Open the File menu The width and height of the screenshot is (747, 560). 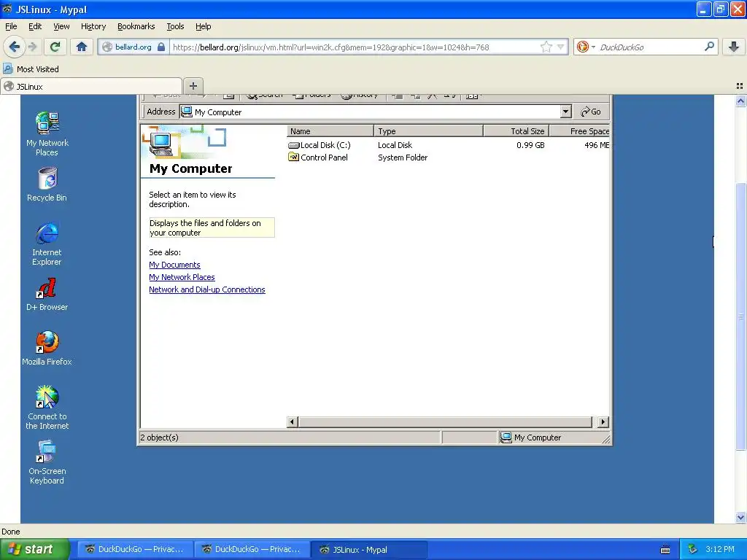pos(11,26)
